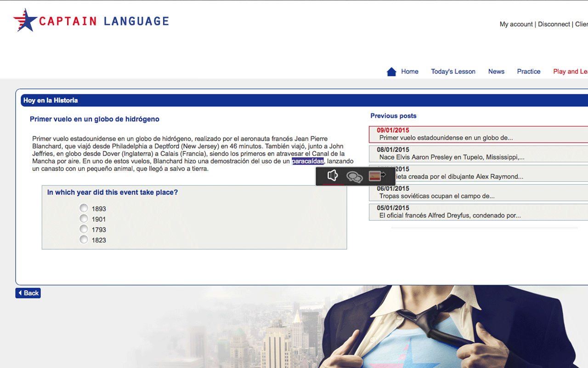The image size is (588, 368).
Task: Open My account link
Action: 516,24
